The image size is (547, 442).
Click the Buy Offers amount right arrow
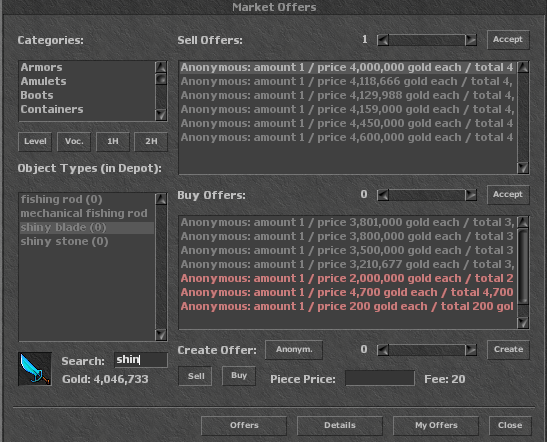(471, 195)
